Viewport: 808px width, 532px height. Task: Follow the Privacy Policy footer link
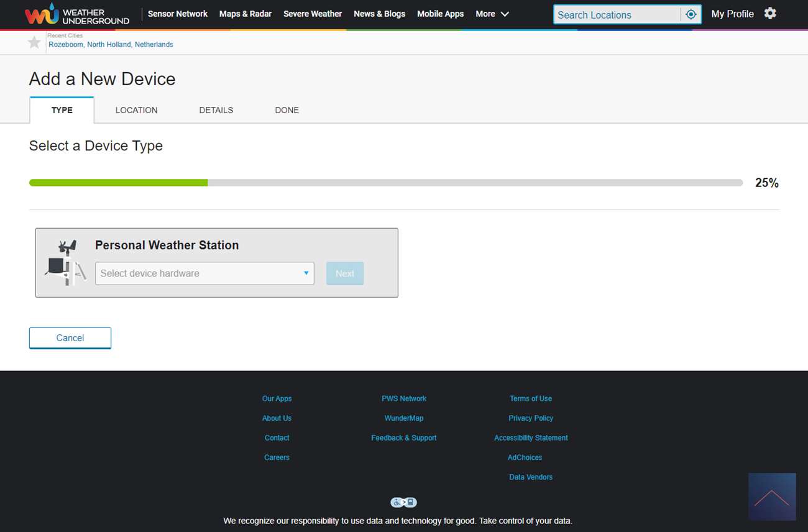pyautogui.click(x=530, y=418)
